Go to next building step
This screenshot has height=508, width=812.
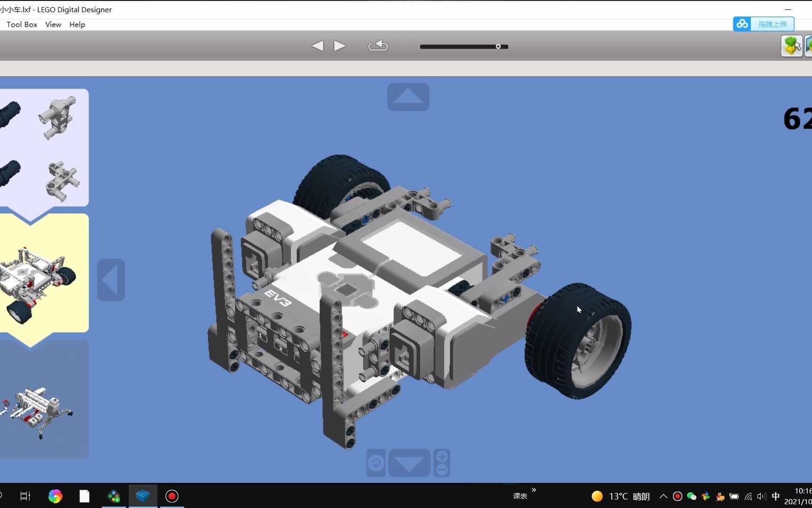point(340,46)
